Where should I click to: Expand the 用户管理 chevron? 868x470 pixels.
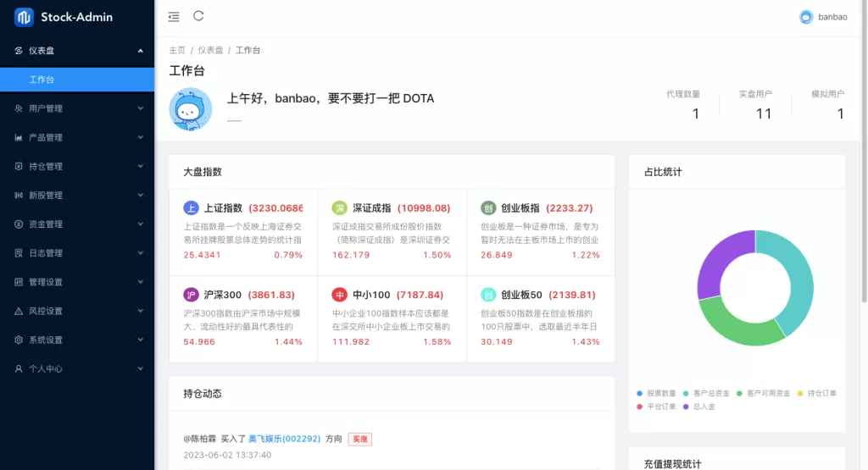point(141,108)
